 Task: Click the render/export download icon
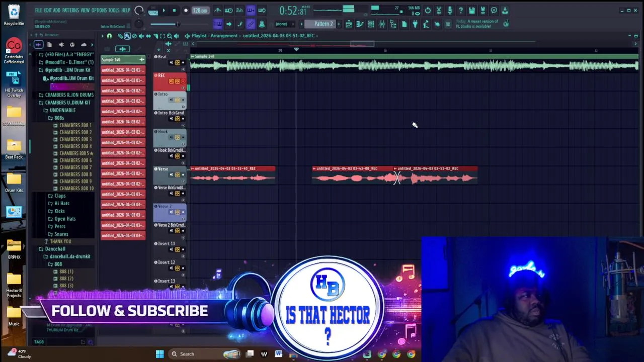click(505, 10)
